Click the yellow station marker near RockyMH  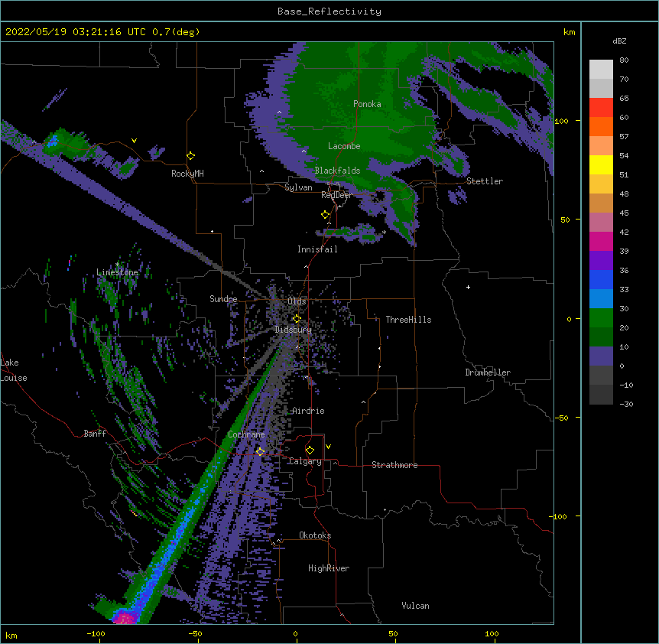[x=191, y=155]
